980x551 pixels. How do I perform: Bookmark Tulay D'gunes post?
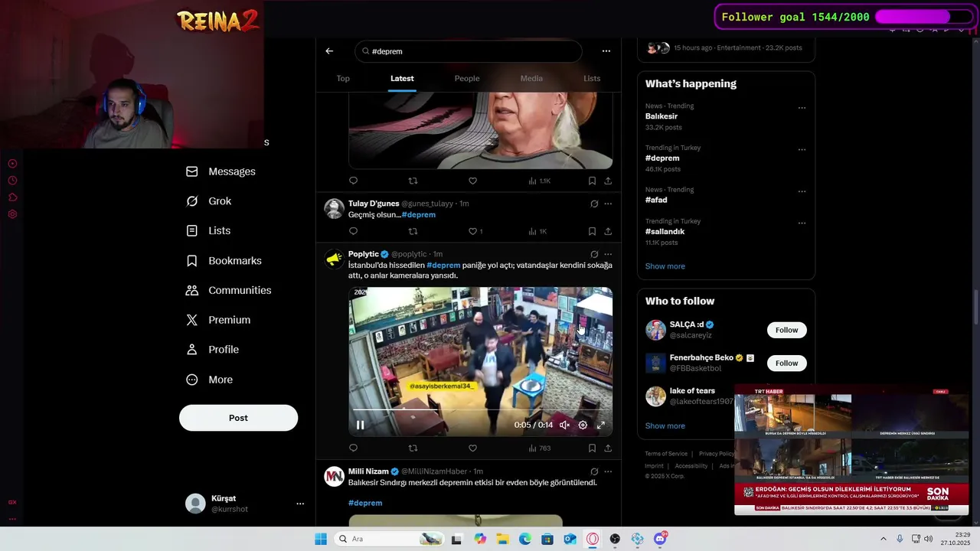pos(592,231)
